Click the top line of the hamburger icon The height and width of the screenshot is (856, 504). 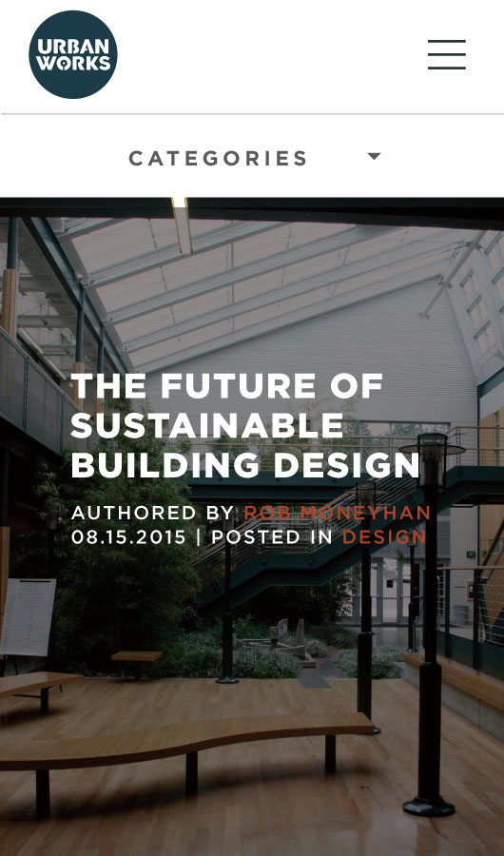pyautogui.click(x=447, y=41)
